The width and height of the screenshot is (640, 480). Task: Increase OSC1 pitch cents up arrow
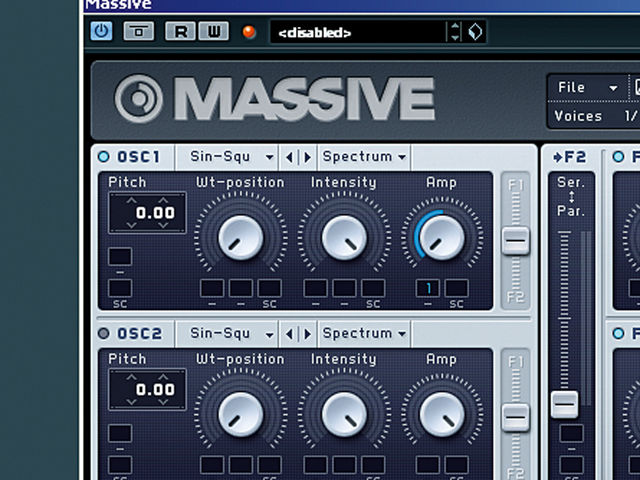click(x=163, y=200)
